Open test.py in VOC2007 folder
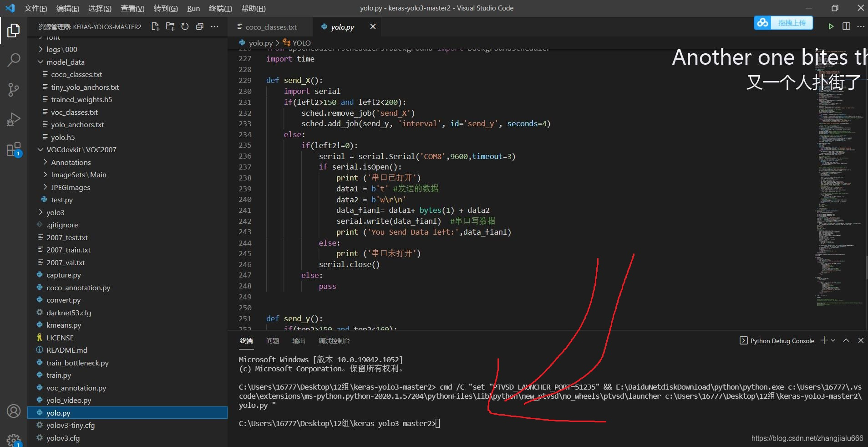Screen dimensions: 868x447 pos(127,200)
